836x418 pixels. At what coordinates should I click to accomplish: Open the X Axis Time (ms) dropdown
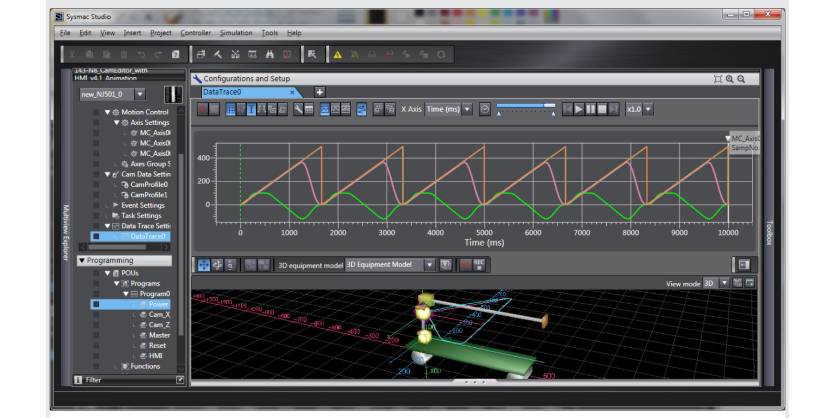point(448,109)
